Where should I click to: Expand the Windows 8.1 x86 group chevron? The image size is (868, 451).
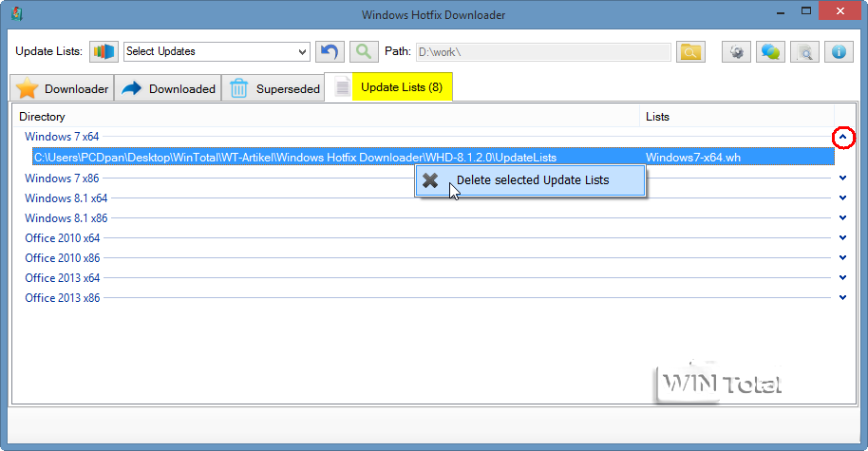click(843, 218)
